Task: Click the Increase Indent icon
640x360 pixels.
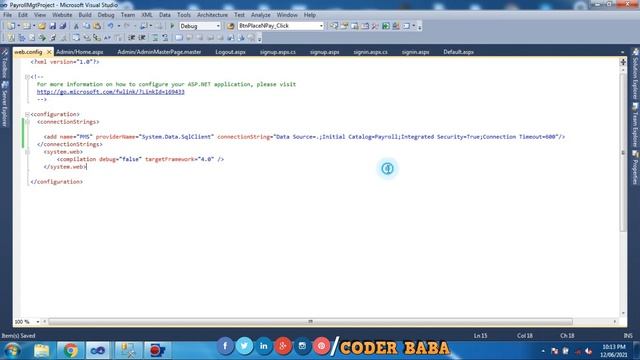Action: 142,38
